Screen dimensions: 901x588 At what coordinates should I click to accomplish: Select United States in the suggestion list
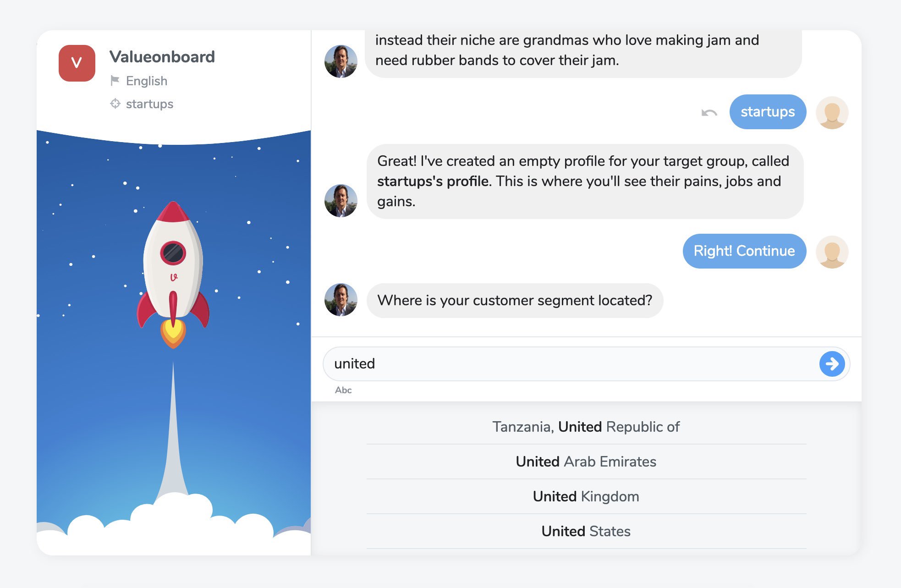(586, 531)
